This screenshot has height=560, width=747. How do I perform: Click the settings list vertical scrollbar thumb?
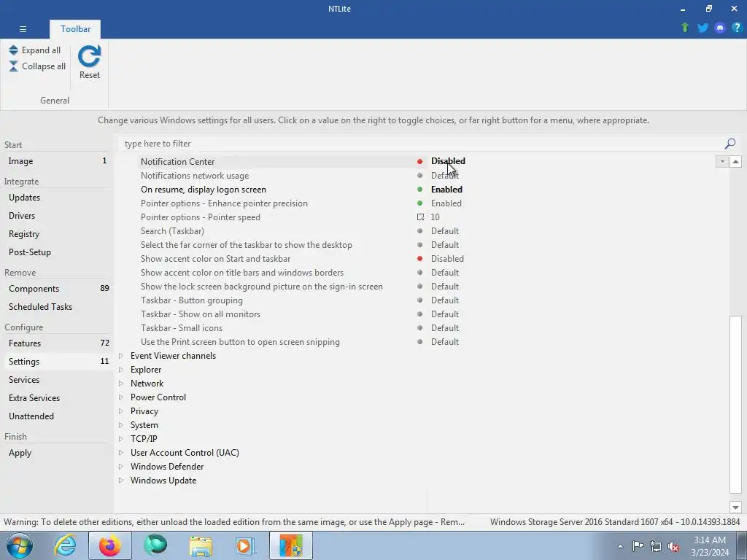pyautogui.click(x=735, y=404)
